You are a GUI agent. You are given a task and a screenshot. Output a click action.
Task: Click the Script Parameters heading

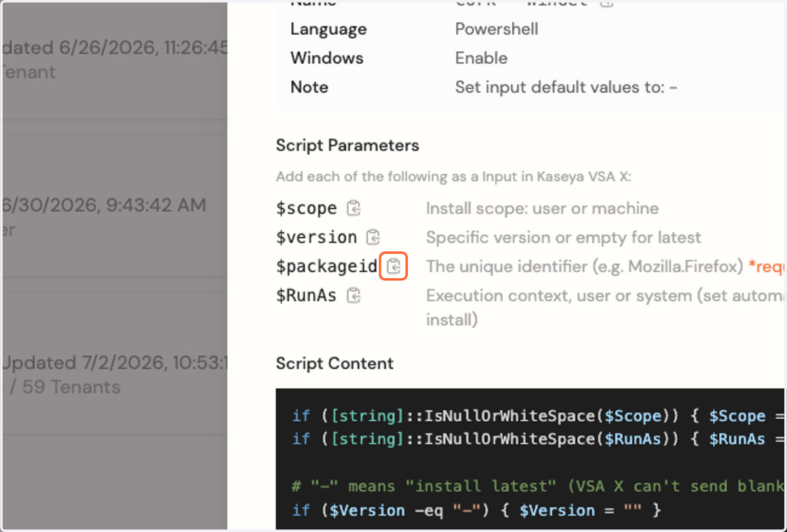click(348, 145)
